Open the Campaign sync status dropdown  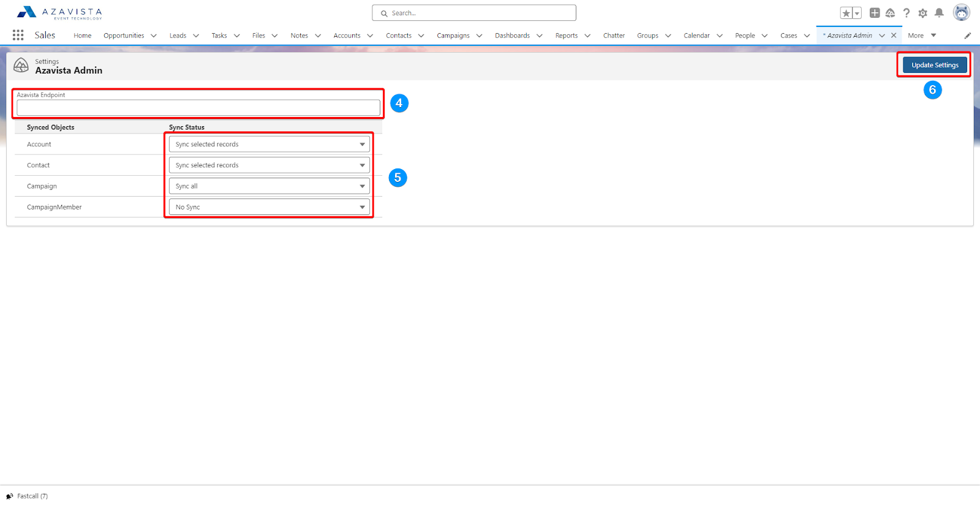pyautogui.click(x=269, y=186)
